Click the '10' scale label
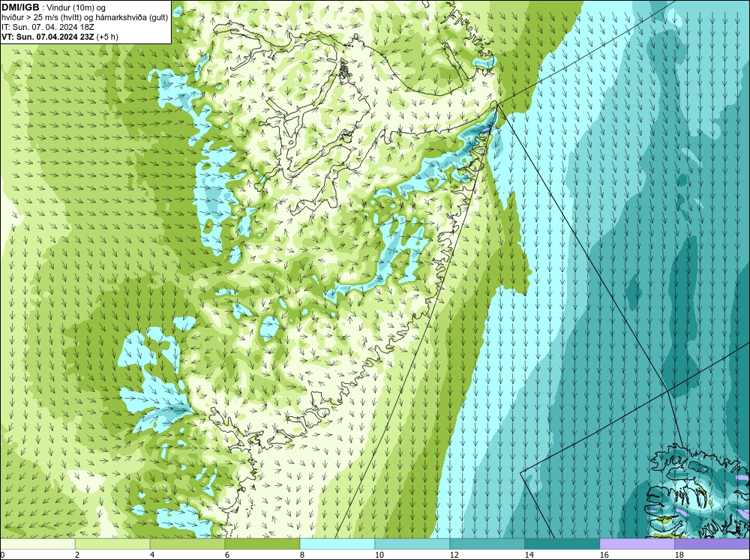Screen dimensions: 750x560 pyautogui.click(x=379, y=555)
